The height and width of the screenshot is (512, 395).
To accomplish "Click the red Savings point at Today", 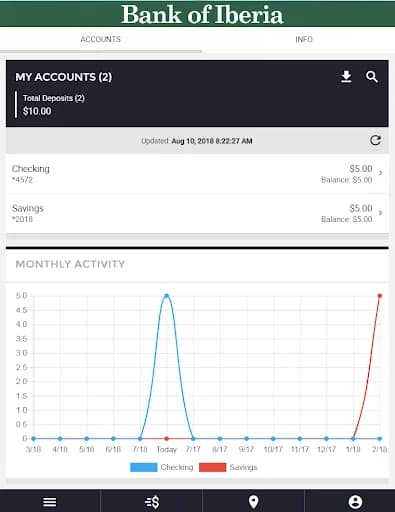I will tap(167, 439).
